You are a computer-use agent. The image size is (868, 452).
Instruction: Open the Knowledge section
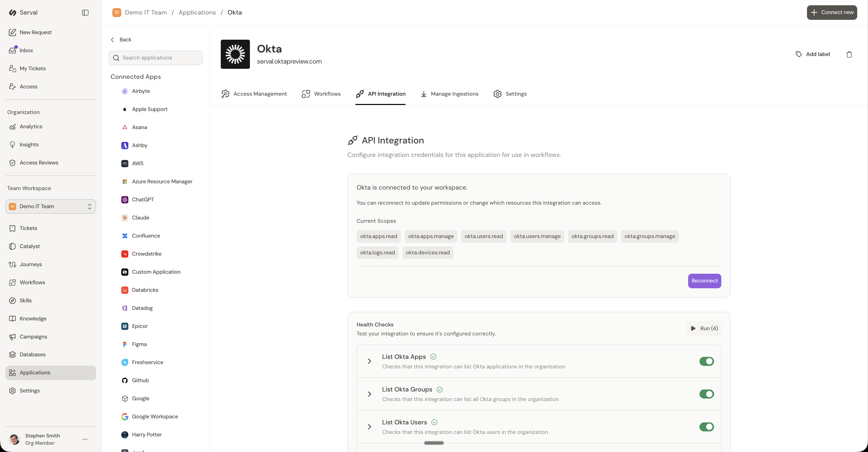tap(50, 319)
